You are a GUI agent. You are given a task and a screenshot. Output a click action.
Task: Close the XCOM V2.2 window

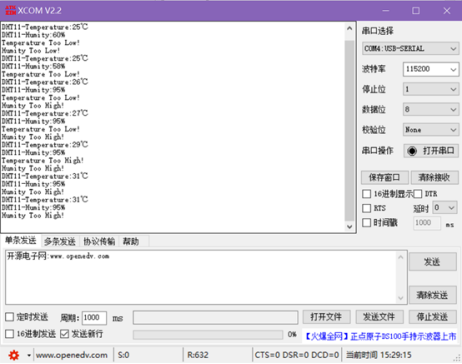(447, 11)
